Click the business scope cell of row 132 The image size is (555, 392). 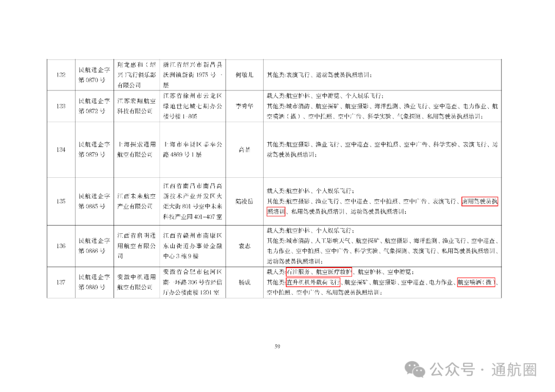382,75
